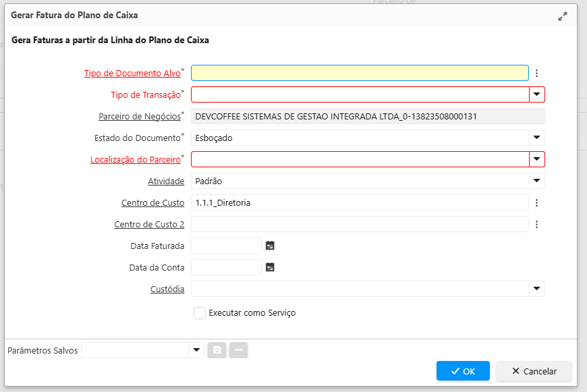The height and width of the screenshot is (392, 587).
Task: Expand the Localização do Parceiro dropdown
Action: (537, 159)
